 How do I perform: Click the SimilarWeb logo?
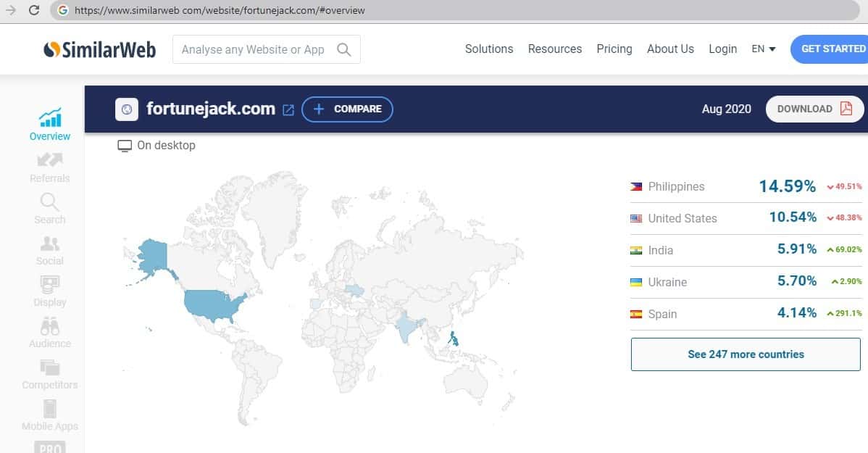(100, 49)
